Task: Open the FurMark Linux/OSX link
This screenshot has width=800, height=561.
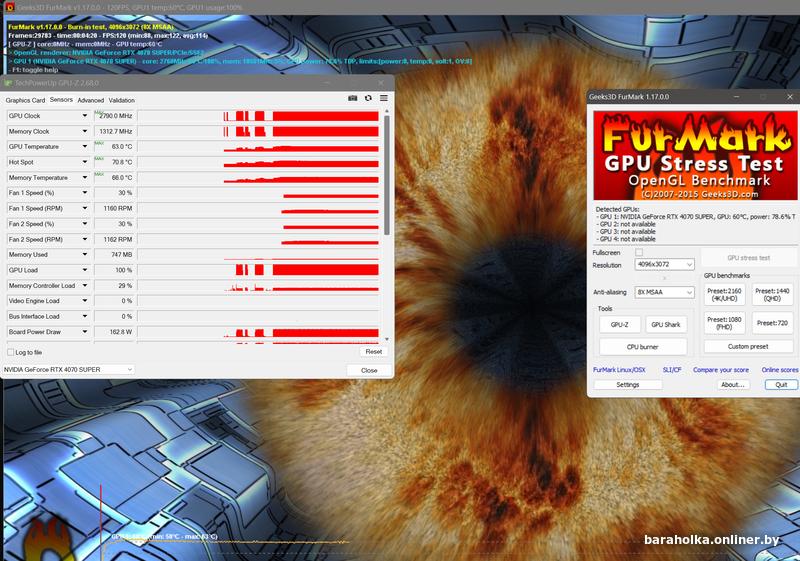Action: point(619,370)
